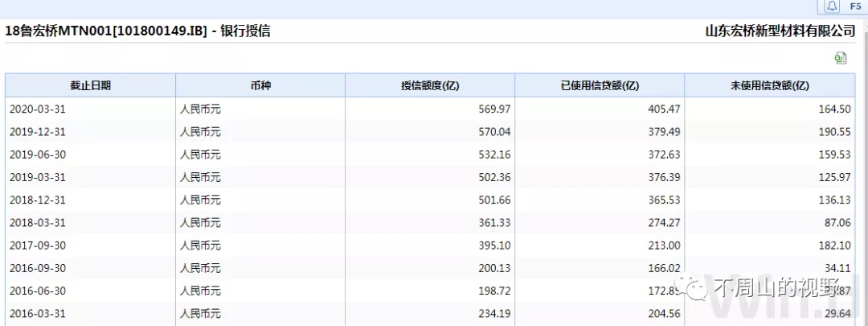Click the 未使用信贷额(亿) column header
This screenshot has height=326, width=868.
click(x=769, y=85)
